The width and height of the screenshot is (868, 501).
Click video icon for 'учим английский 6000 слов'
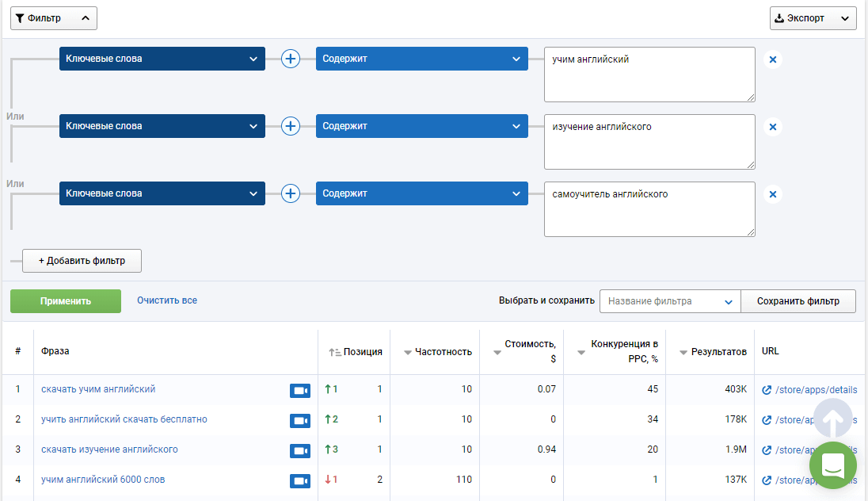(x=300, y=480)
